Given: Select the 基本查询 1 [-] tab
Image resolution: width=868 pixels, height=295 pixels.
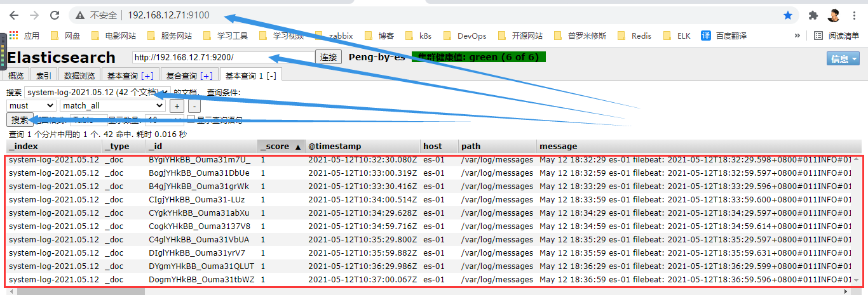Looking at the screenshot, I should 251,75.
